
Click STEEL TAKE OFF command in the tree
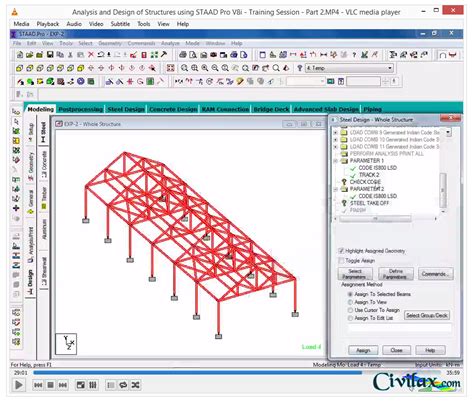tap(369, 203)
